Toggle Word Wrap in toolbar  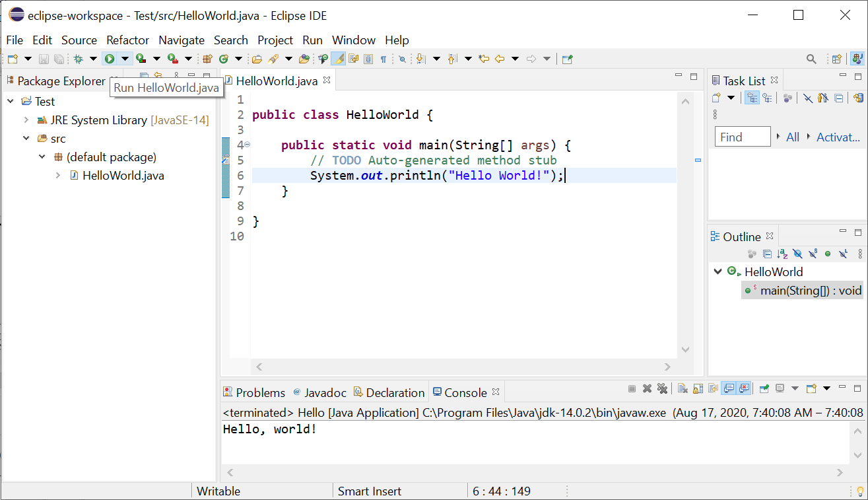(x=353, y=59)
